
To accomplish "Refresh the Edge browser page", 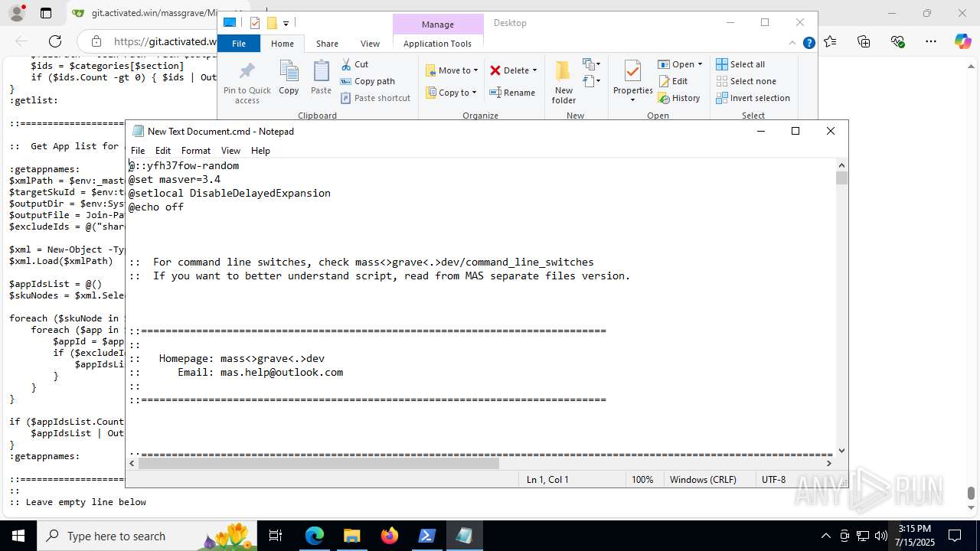I will tap(55, 41).
